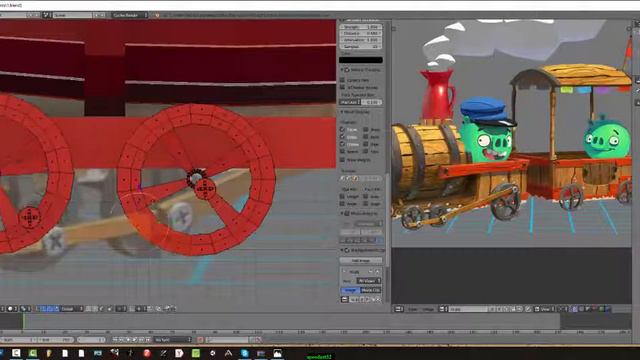This screenshot has height=360, width=640.
Task: Open the viewport shading selector in 3D view header
Action: 11,309
